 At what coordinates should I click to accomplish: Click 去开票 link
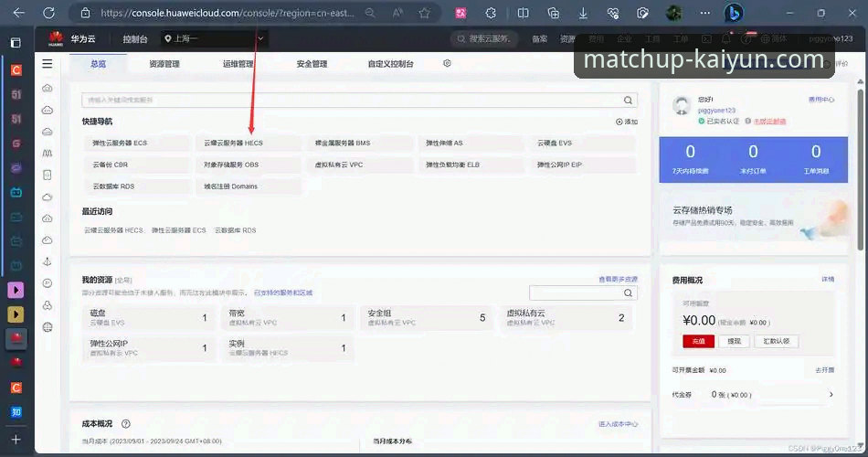tap(824, 370)
